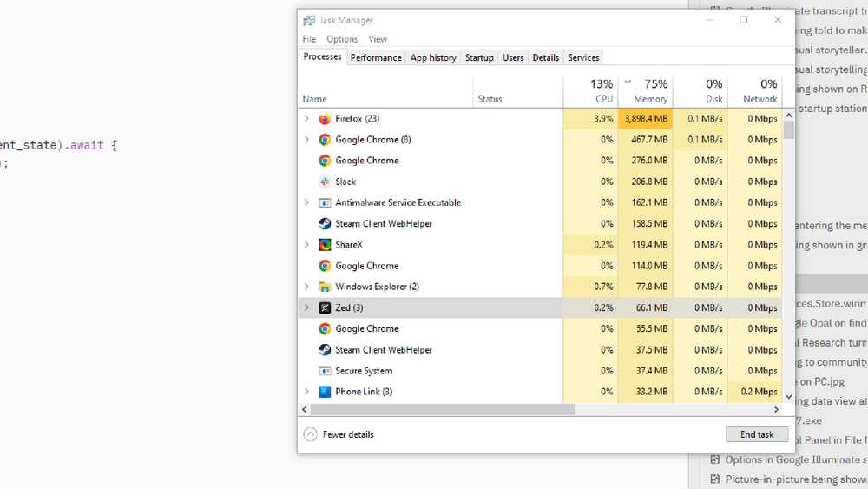
Task: Click Chrome icon in 114.0 MB row
Action: coord(325,266)
